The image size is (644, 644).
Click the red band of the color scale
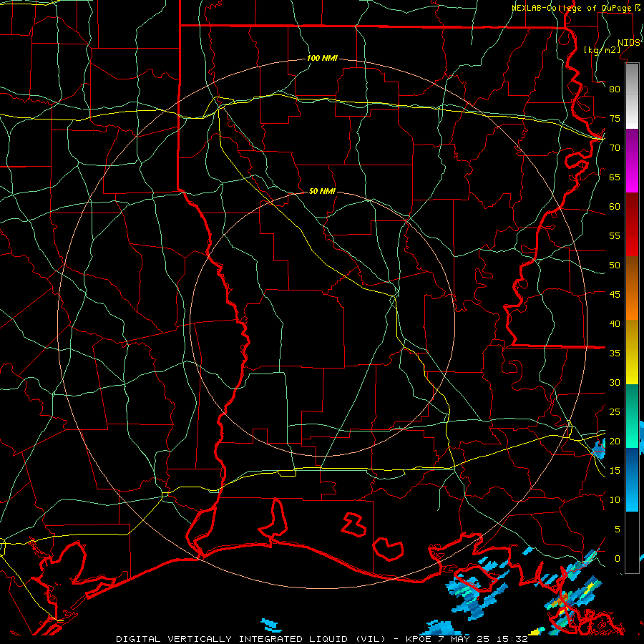tap(632, 225)
